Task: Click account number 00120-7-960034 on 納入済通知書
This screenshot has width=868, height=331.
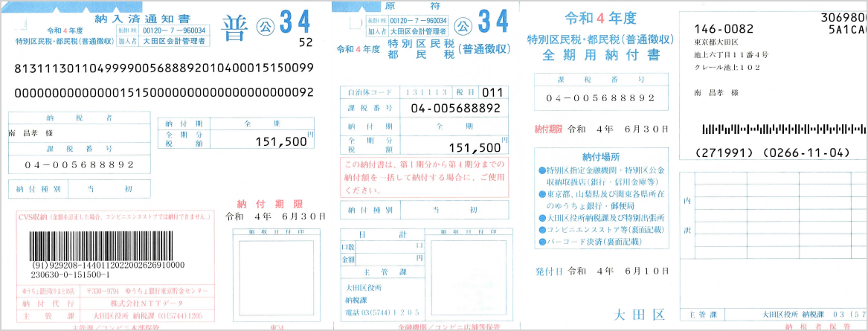Action: tap(174, 30)
